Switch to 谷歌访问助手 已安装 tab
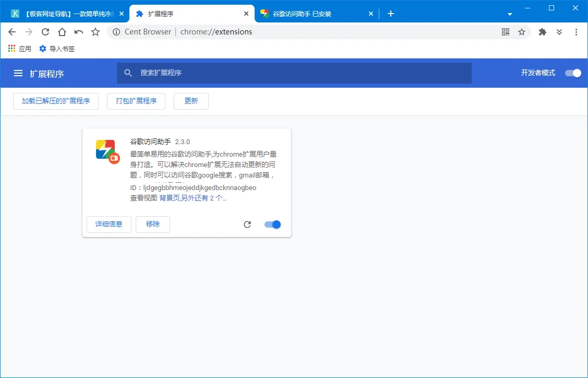This screenshot has width=588, height=378. [317, 14]
